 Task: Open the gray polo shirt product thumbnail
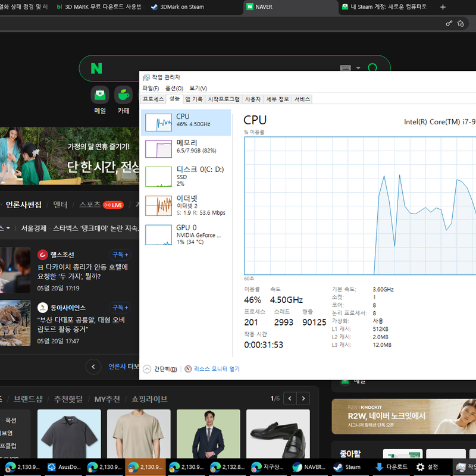69,434
